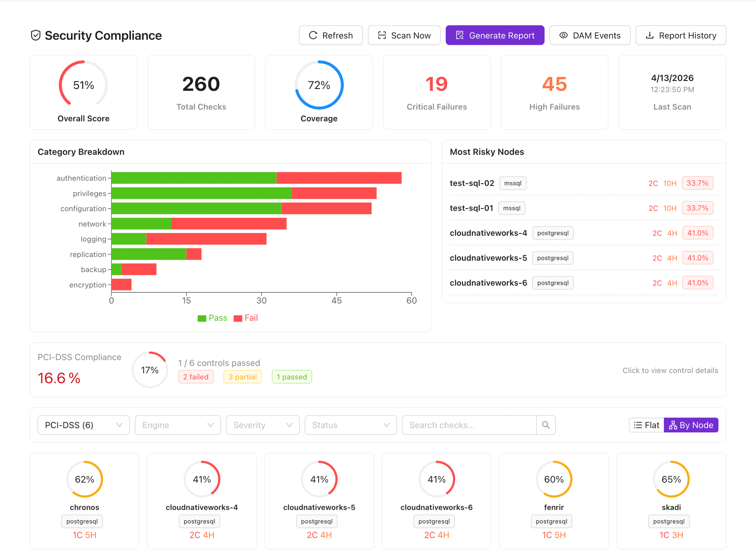Screen dimensions: 756x554
Task: Toggle the '1 passed' controls badge
Action: click(x=291, y=376)
